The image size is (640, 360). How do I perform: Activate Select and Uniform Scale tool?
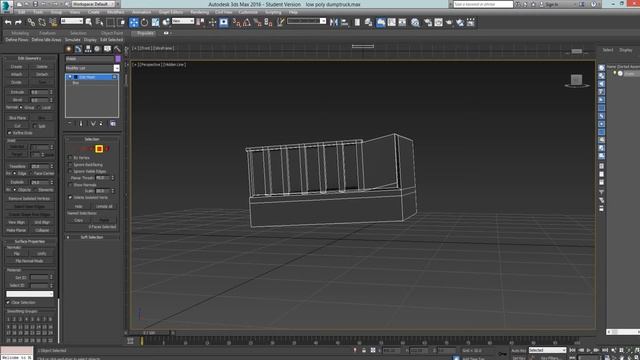click(155, 22)
